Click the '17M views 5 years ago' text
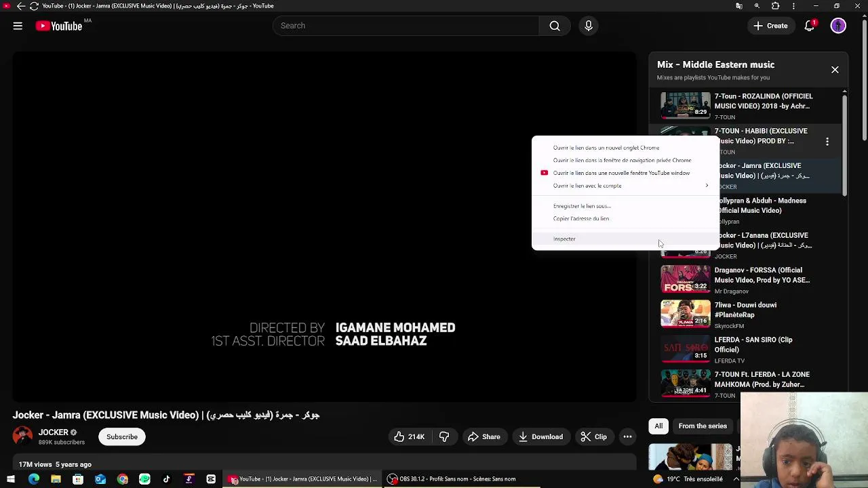This screenshot has height=488, width=868. click(55, 464)
